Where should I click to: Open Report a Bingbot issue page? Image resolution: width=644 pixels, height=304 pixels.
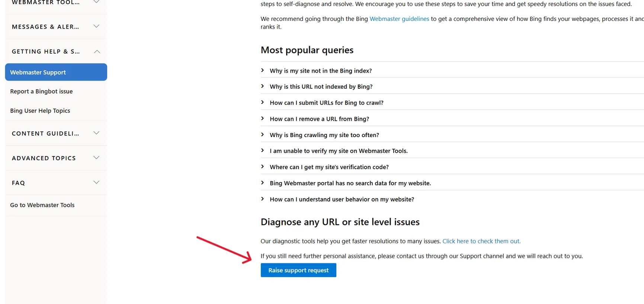(x=41, y=91)
